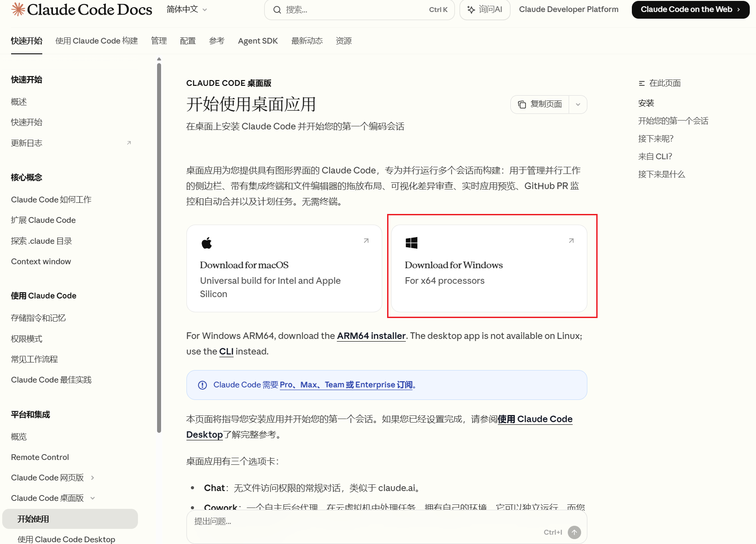
Task: Open Context window sidebar page
Action: pyautogui.click(x=41, y=262)
